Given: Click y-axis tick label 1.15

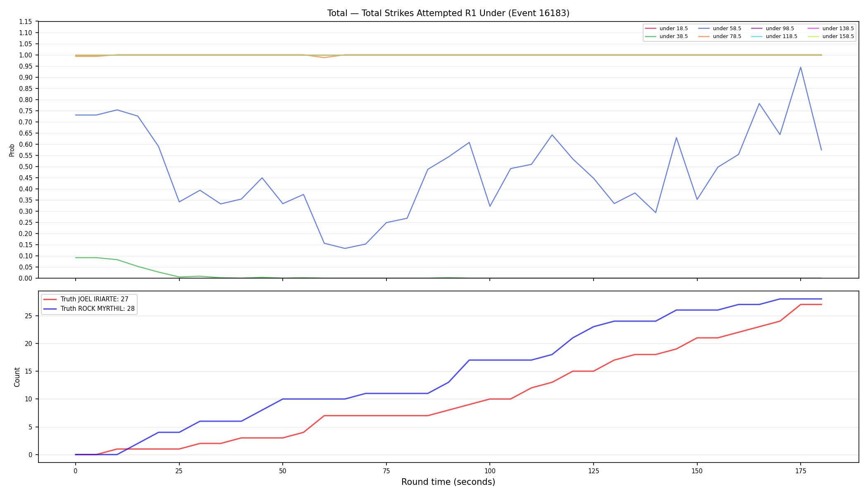Looking at the screenshot, I should coord(26,21).
